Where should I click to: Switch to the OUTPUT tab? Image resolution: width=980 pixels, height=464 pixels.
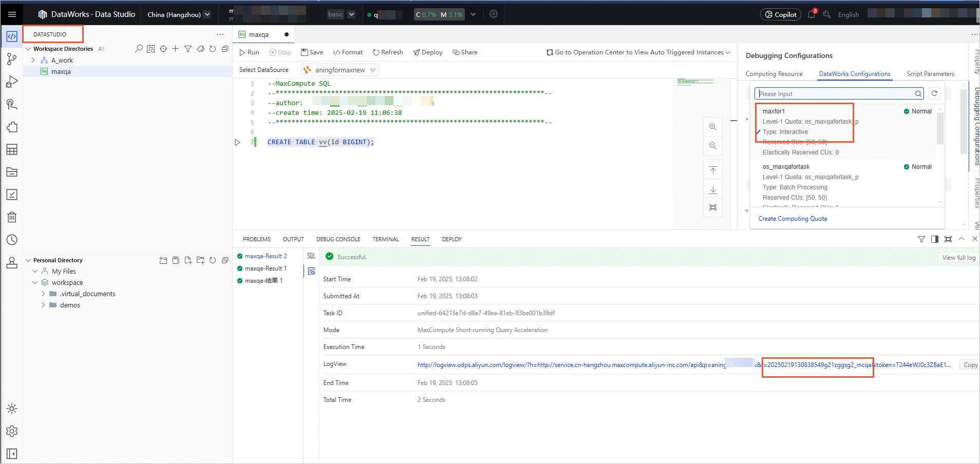tap(293, 239)
